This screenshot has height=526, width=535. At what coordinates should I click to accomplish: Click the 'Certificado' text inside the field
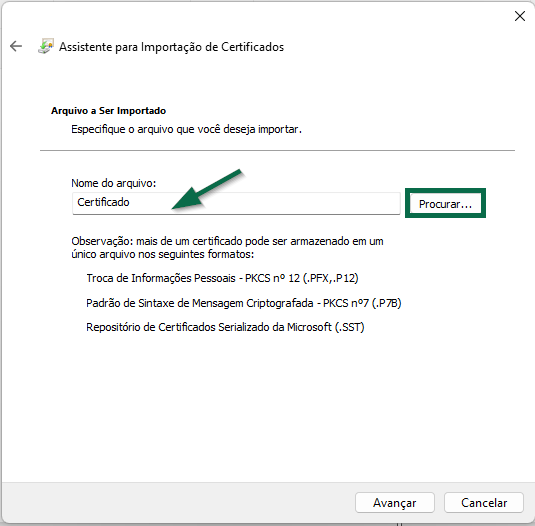pyautogui.click(x=103, y=202)
